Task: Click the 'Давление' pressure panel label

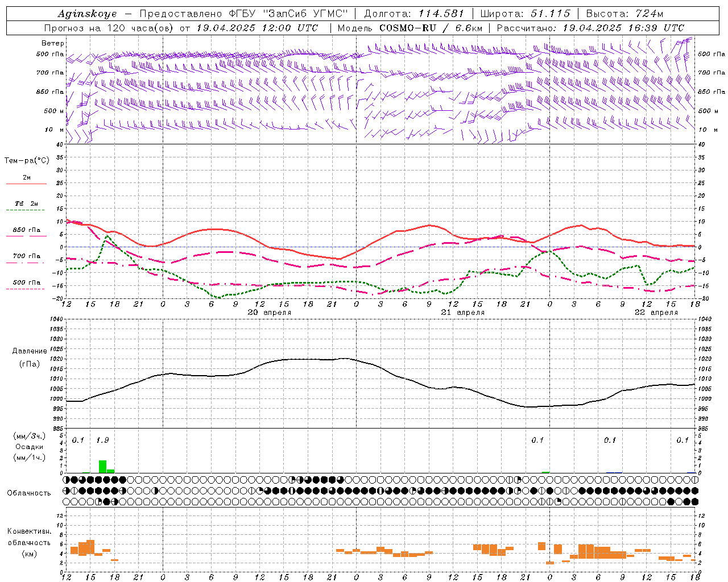Action: click(x=29, y=351)
